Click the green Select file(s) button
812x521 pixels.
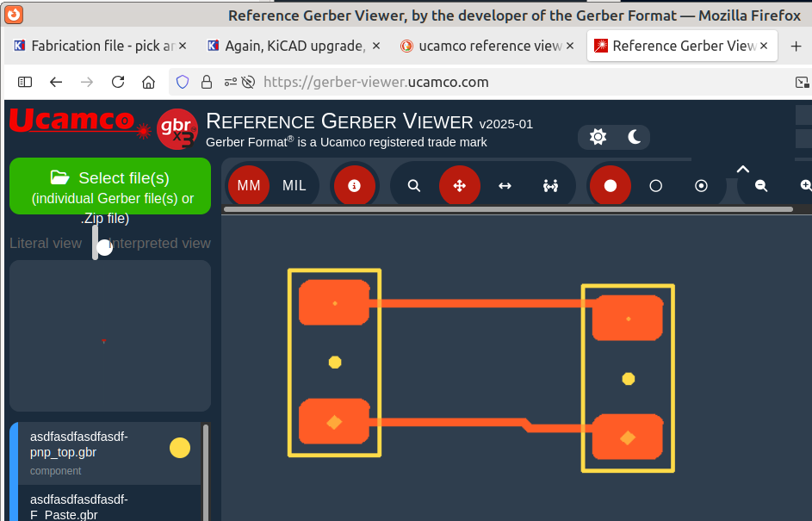pyautogui.click(x=110, y=186)
